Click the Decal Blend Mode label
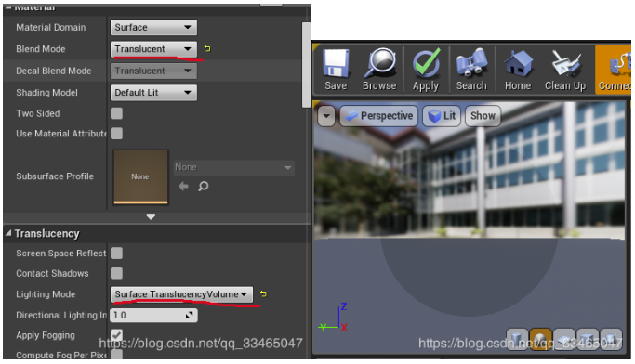Viewport: 635px width, 364px height. [x=54, y=71]
